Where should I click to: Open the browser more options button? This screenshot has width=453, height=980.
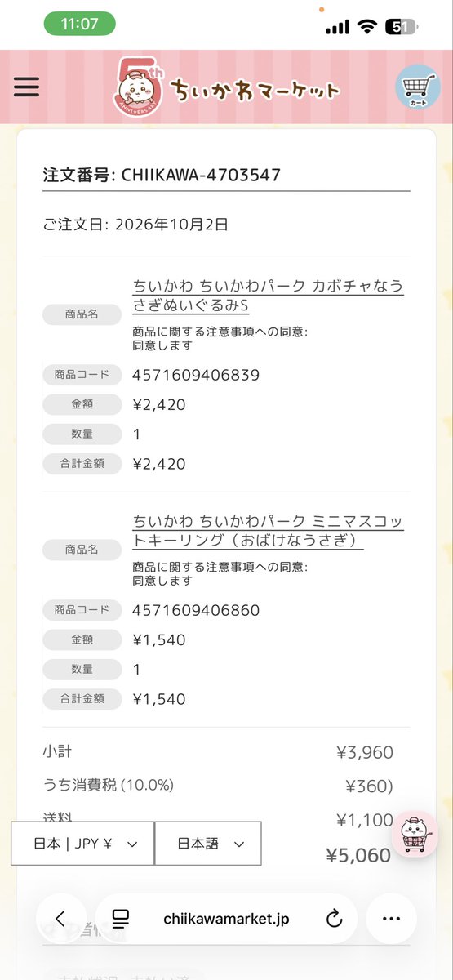click(391, 918)
